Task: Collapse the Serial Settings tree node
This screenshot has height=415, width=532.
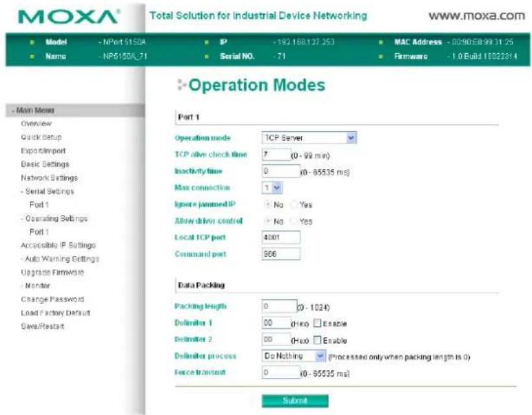Action: coord(47,191)
